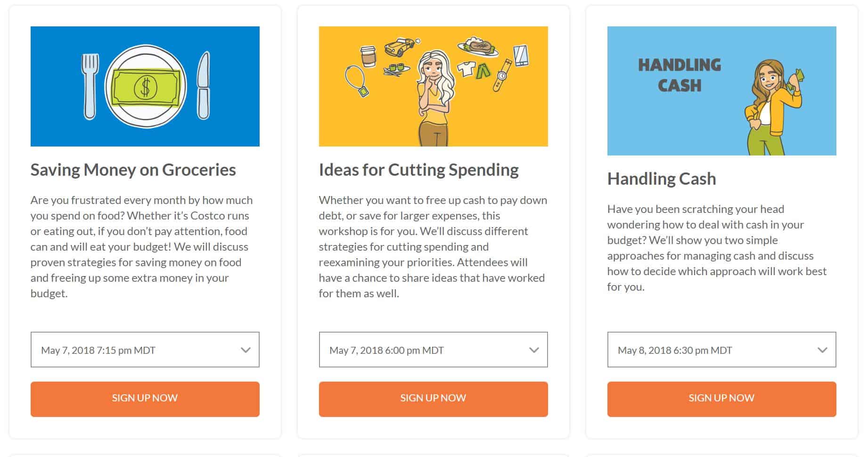Click the fork icon in groceries banner
Viewport: 868px width, 457px height.
(90, 86)
